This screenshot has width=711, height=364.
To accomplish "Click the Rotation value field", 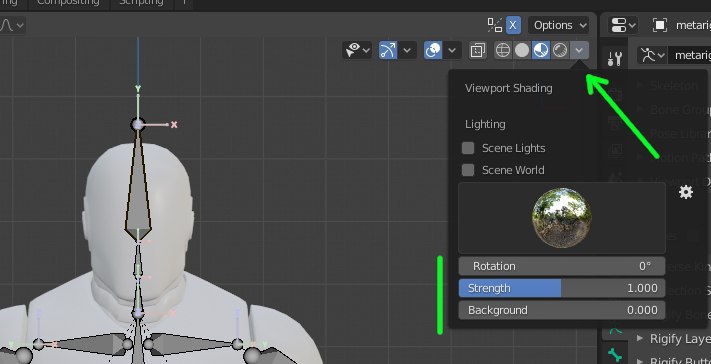I will click(562, 266).
